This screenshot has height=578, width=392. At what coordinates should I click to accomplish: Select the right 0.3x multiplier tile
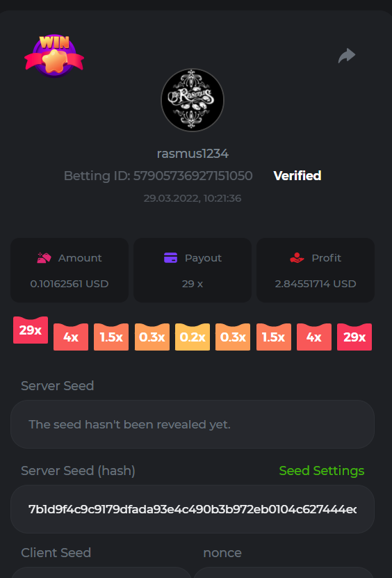pos(233,337)
